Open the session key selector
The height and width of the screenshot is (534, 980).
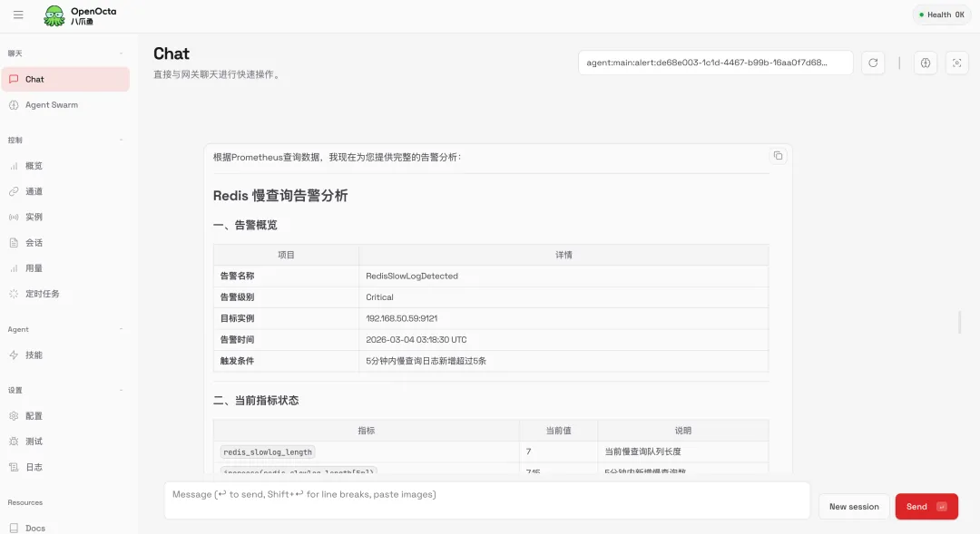pos(715,63)
